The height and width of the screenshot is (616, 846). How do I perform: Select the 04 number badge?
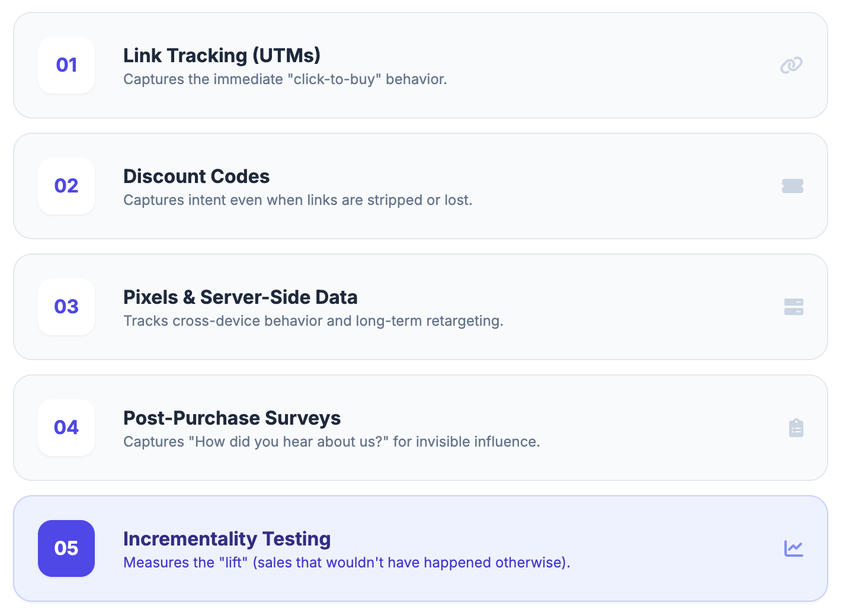click(66, 428)
